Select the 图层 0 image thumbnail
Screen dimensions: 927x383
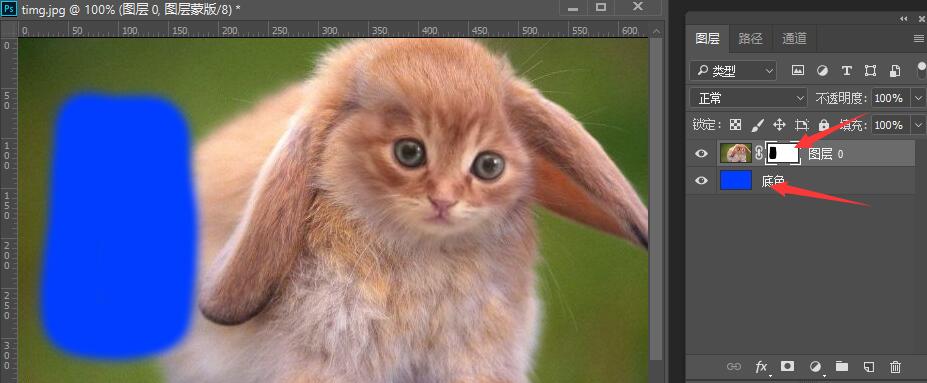point(736,154)
